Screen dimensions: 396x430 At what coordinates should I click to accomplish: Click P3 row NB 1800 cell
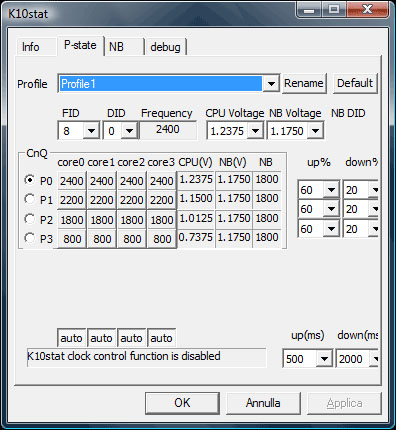tap(267, 238)
